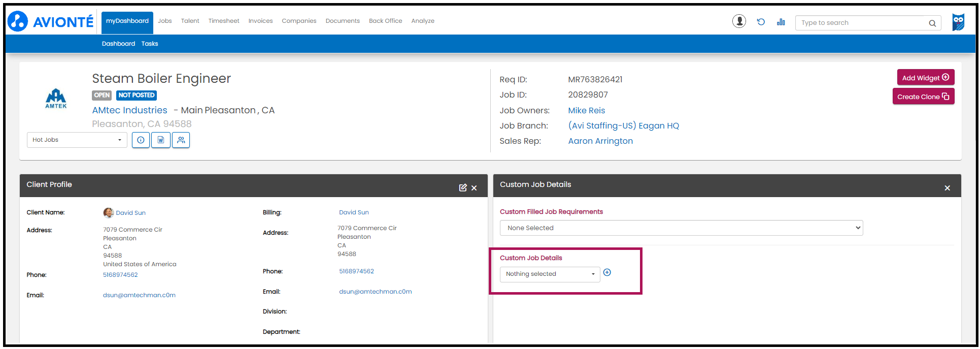Screen dimensions: 980x349
Task: Open the bar chart analytics icon
Action: (x=781, y=22)
